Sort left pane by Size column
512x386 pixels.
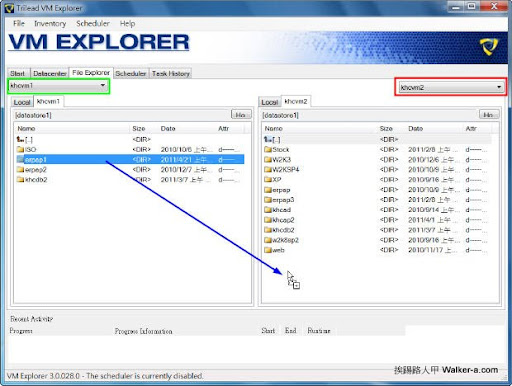(144, 128)
